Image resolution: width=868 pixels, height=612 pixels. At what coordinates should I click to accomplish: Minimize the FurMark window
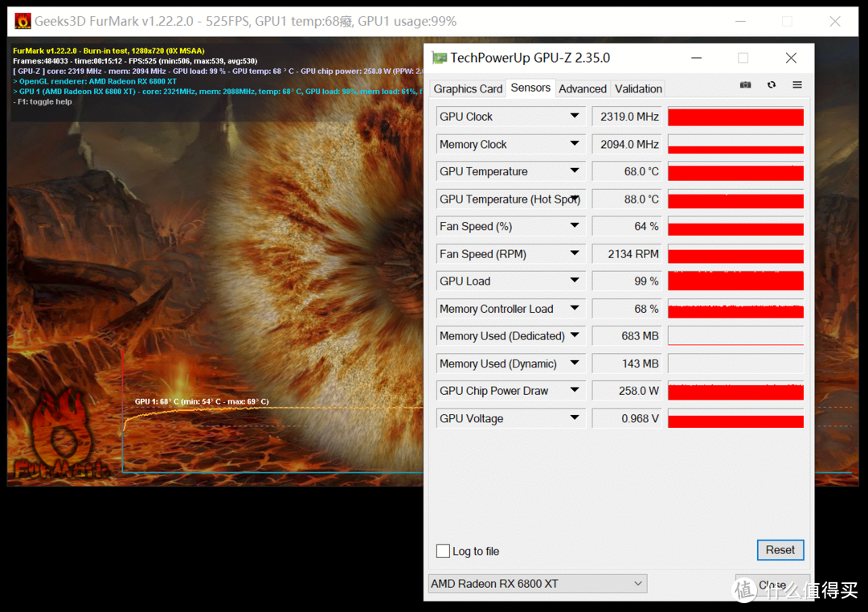tap(741, 21)
